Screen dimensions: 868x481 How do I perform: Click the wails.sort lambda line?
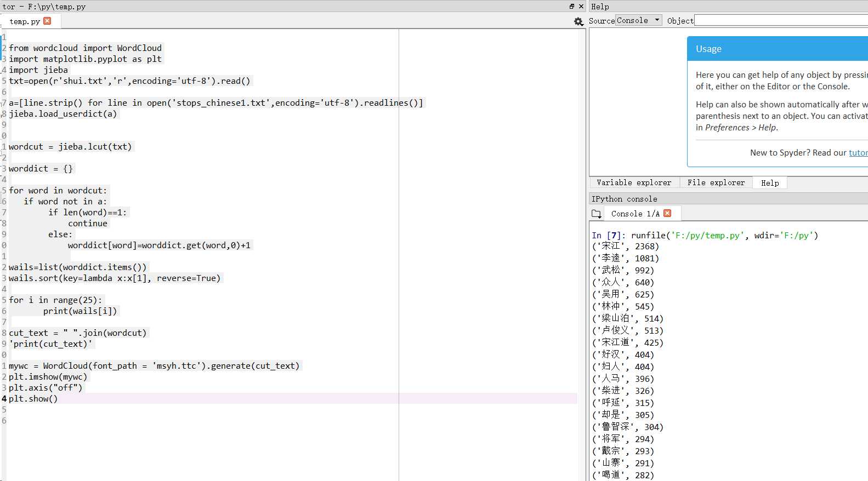(115, 278)
